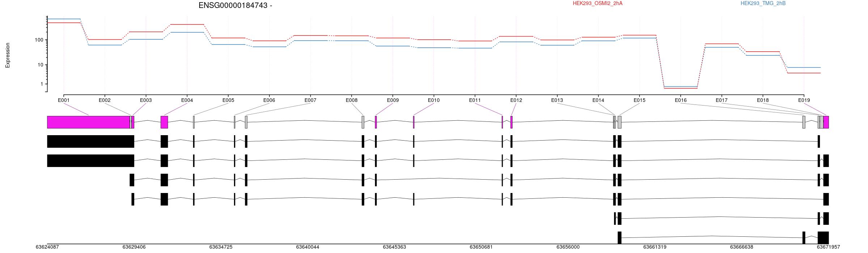Click the magenta E004 exon block in gene model

(164, 122)
